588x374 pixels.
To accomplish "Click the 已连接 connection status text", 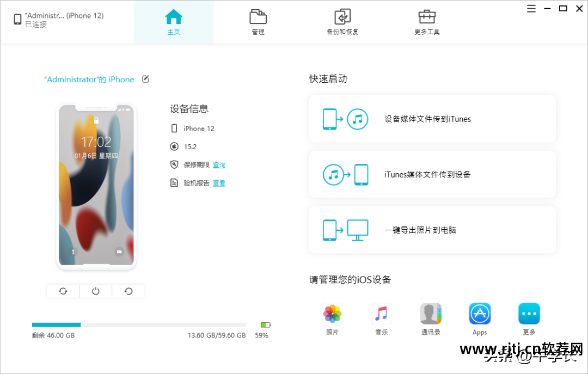I will click(x=36, y=24).
